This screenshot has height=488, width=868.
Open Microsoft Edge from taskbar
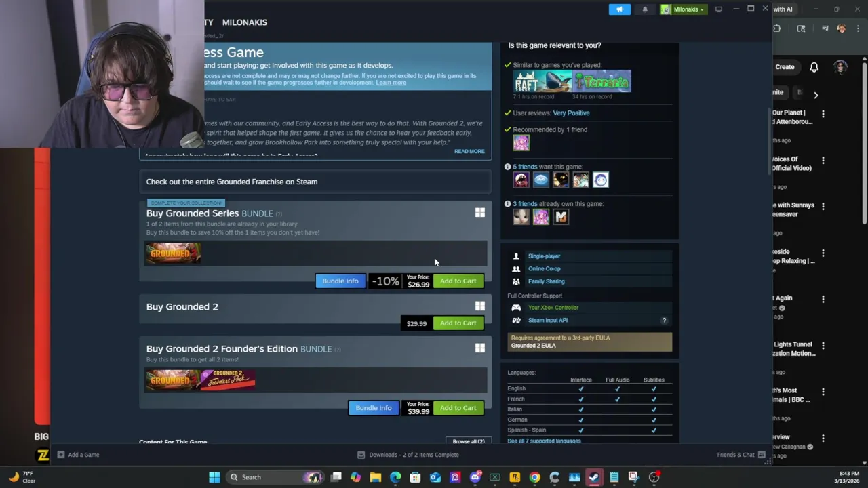click(395, 477)
